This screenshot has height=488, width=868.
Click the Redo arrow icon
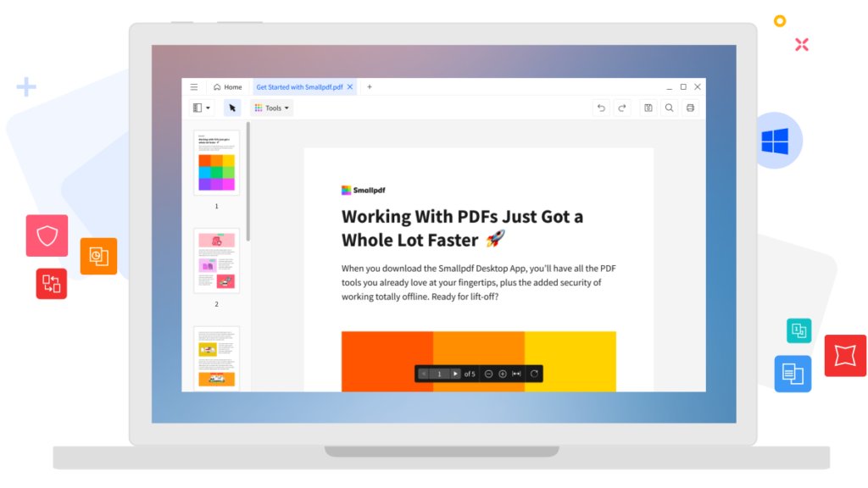622,108
